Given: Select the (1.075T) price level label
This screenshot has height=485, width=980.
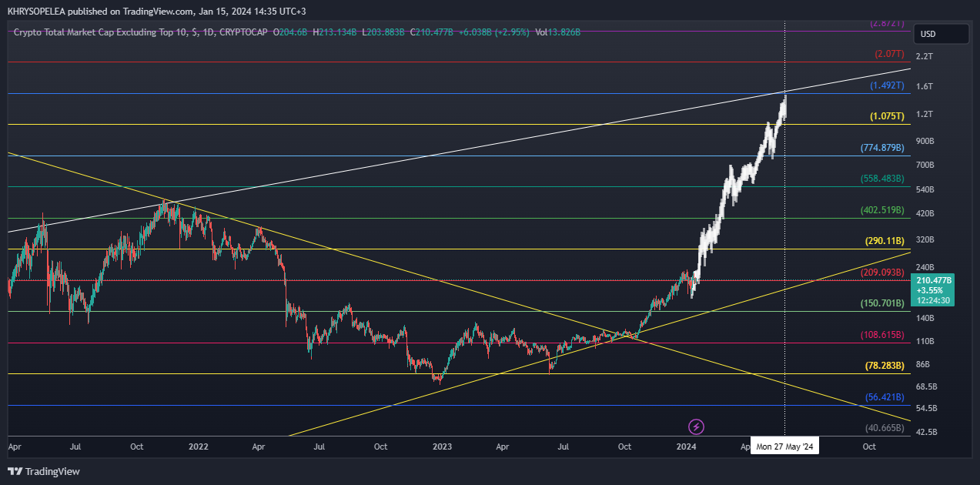Looking at the screenshot, I should point(887,117).
